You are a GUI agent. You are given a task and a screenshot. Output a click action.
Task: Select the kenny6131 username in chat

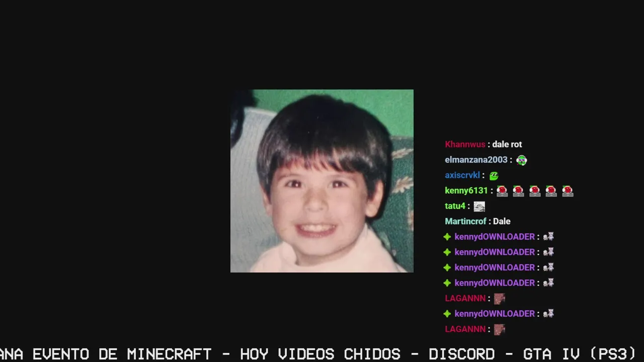click(466, 191)
